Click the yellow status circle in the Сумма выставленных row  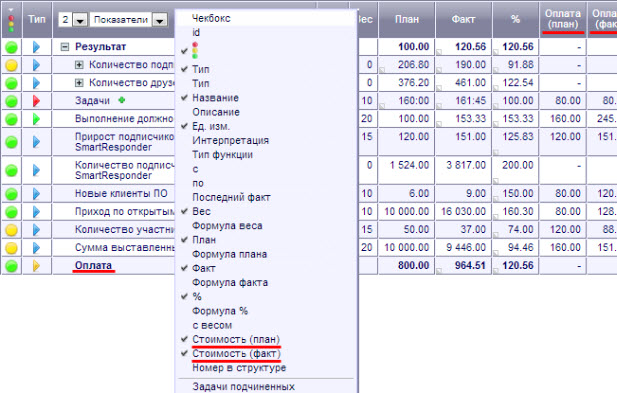click(11, 248)
